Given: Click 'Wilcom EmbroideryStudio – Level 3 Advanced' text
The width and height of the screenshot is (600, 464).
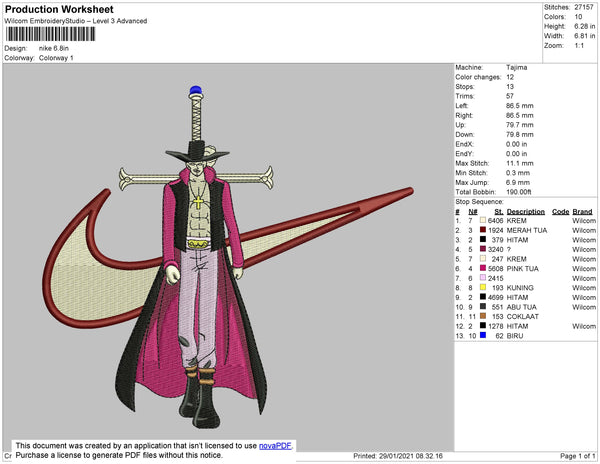Looking at the screenshot, I should [76, 21].
